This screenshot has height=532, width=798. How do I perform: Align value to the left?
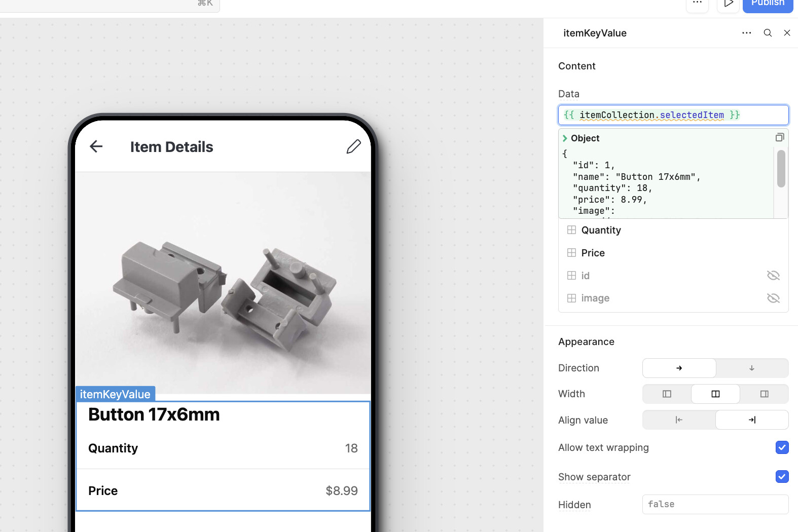679,420
